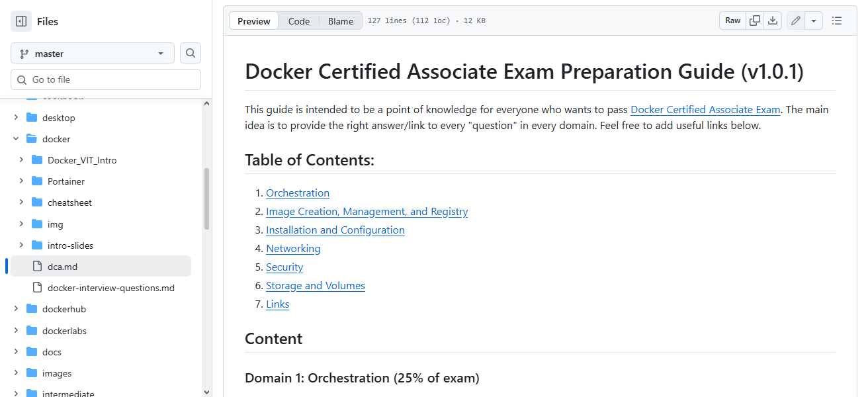Expand the docs folder chevron

click(x=16, y=352)
